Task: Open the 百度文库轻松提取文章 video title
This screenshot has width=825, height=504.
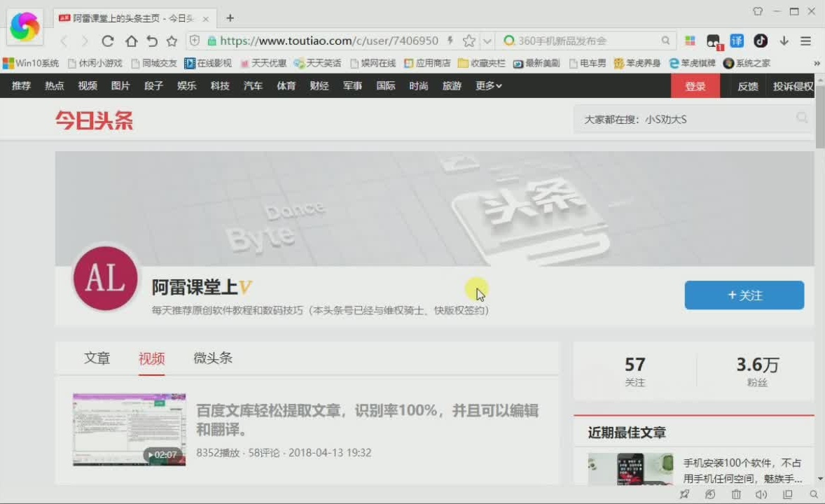Action: pos(367,420)
